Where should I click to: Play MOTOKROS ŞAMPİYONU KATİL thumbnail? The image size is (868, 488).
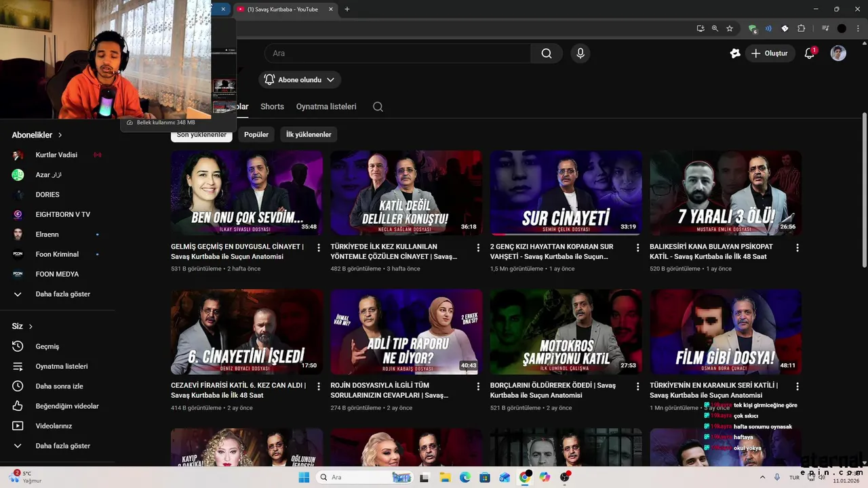point(566,332)
